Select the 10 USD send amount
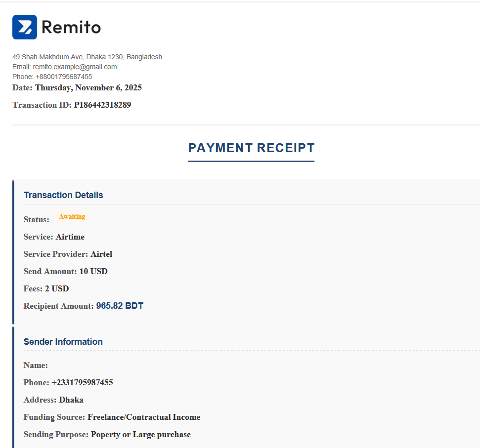The width and height of the screenshot is (480, 448). [x=93, y=272]
